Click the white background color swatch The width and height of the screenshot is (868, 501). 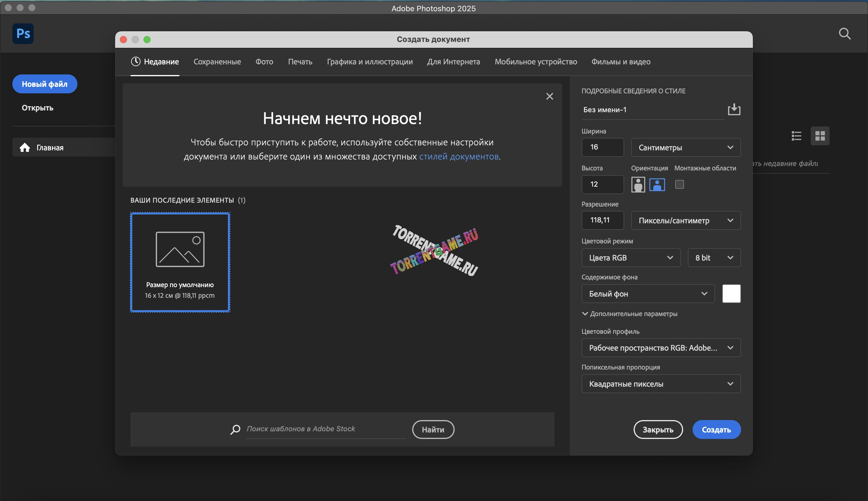pos(732,294)
